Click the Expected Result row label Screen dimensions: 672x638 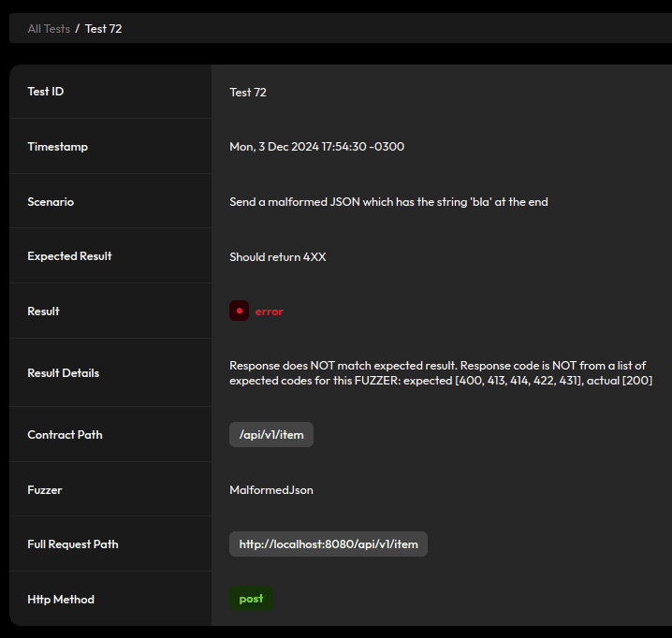pyautogui.click(x=70, y=256)
